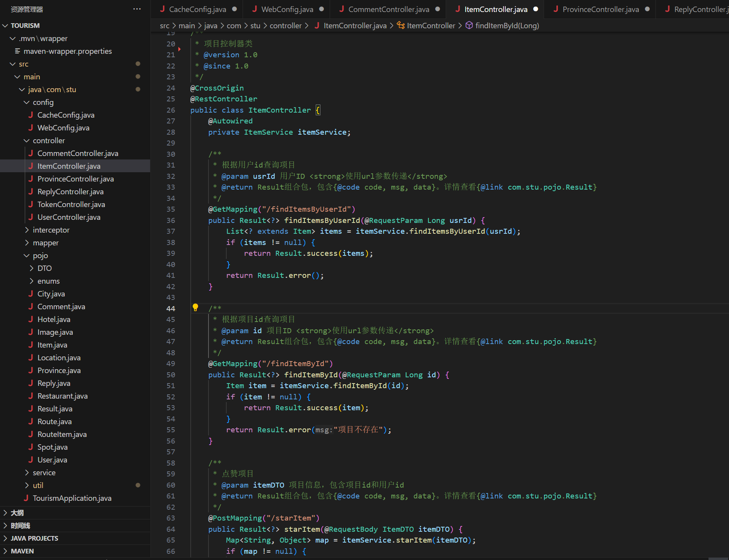Click the controller segment in the breadcrumb
The width and height of the screenshot is (729, 560).
coord(285,26)
